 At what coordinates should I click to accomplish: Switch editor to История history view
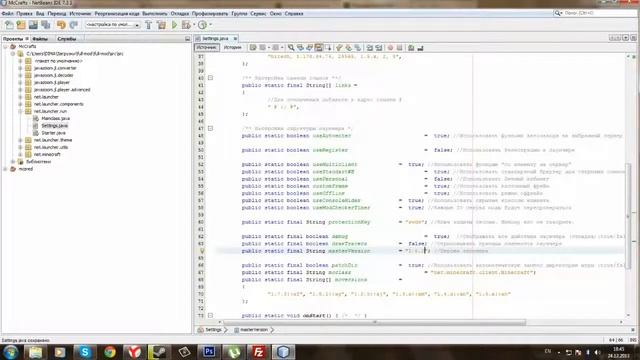(233, 48)
